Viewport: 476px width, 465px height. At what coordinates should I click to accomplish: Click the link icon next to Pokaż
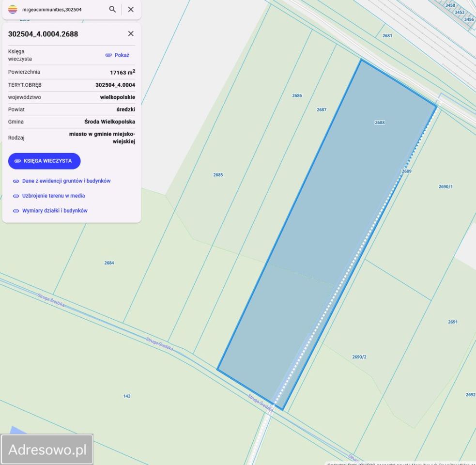pos(110,55)
